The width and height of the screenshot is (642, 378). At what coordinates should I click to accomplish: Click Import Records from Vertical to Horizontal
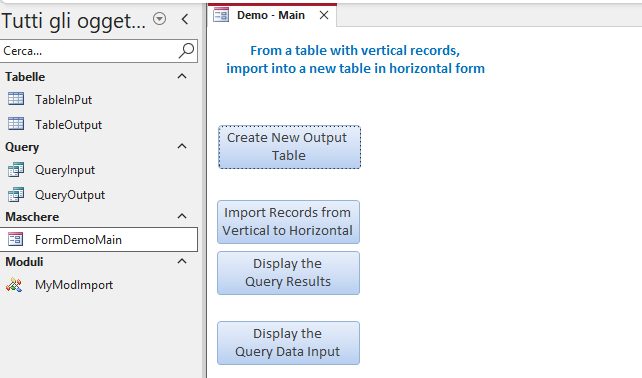(288, 222)
